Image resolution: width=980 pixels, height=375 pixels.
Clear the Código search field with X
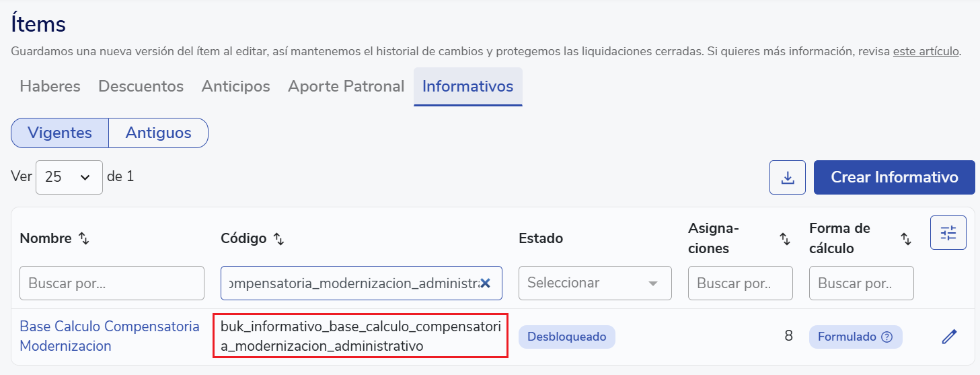(485, 283)
